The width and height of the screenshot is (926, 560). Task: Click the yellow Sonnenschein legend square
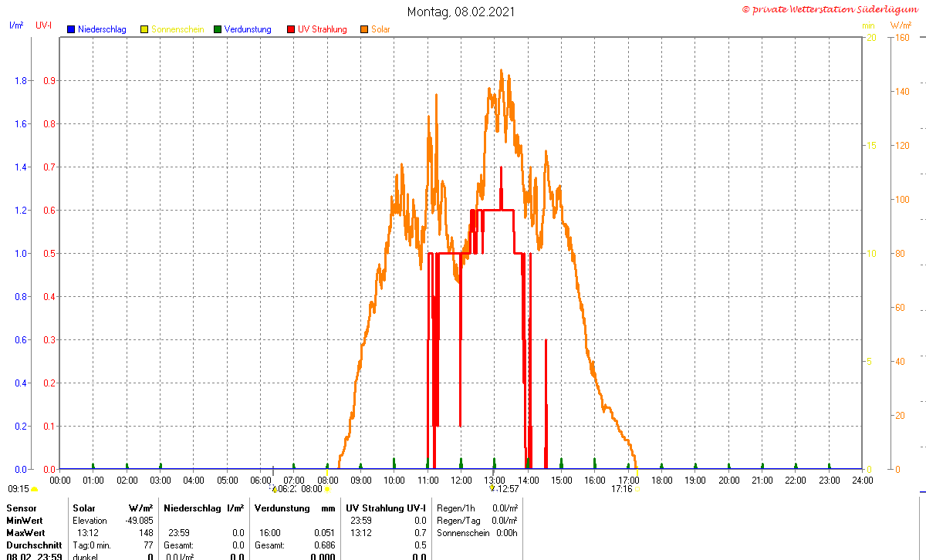click(x=144, y=29)
